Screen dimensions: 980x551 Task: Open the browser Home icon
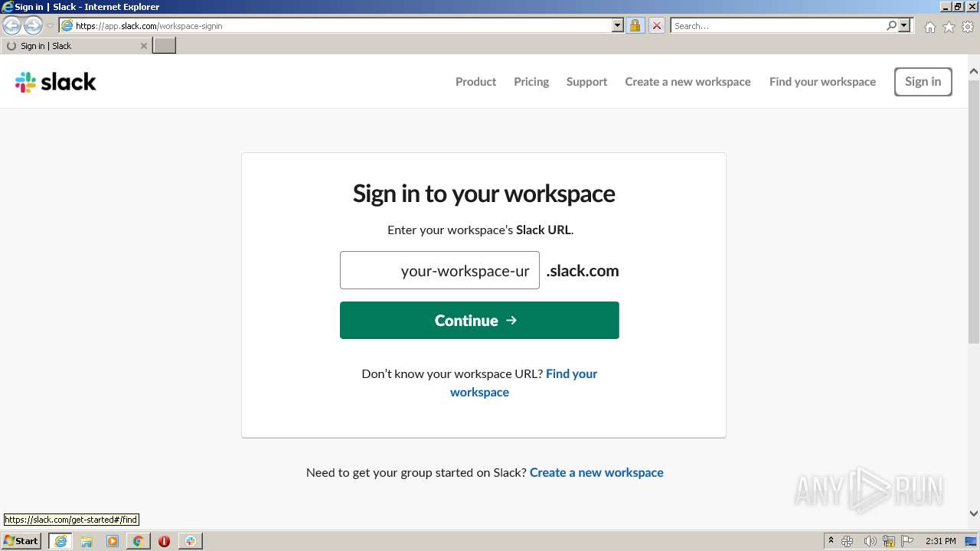tap(929, 27)
